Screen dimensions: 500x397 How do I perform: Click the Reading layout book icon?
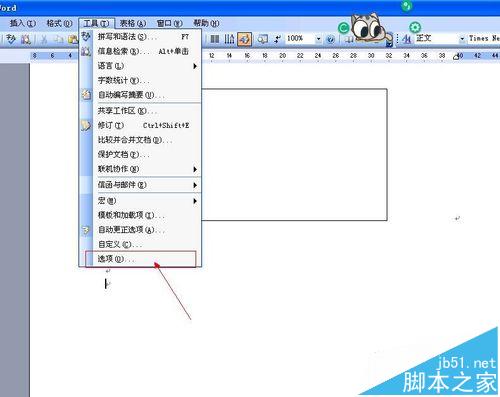[x=349, y=40]
